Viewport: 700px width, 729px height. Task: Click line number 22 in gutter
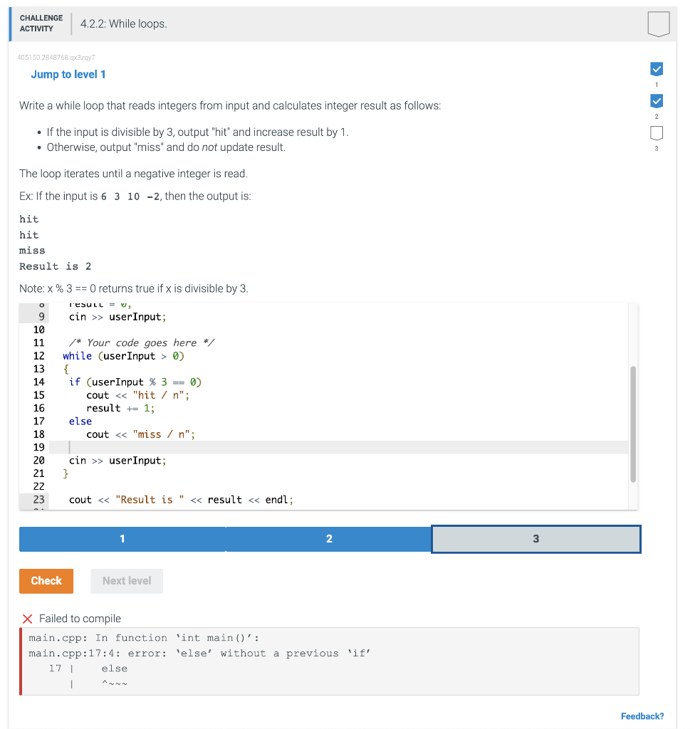tap(39, 486)
